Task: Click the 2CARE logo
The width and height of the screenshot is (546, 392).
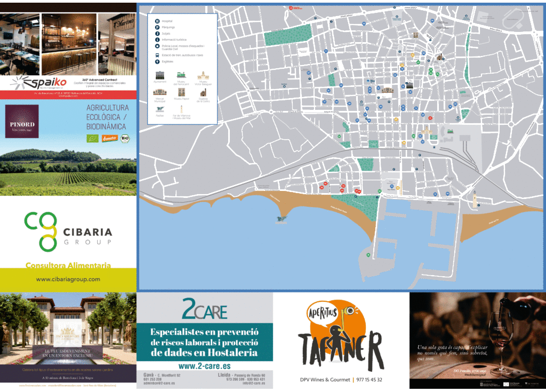Action: [x=204, y=309]
